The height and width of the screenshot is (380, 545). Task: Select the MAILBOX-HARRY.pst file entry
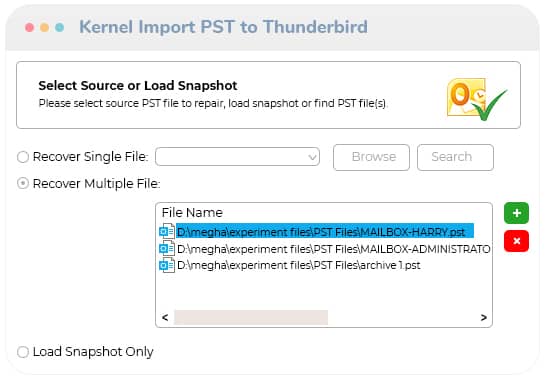pyautogui.click(x=325, y=232)
